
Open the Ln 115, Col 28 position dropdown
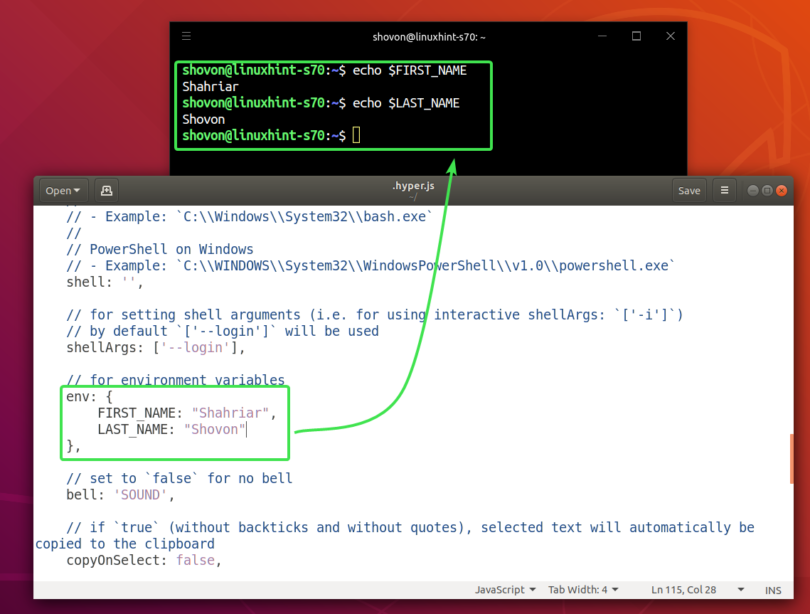tap(697, 590)
